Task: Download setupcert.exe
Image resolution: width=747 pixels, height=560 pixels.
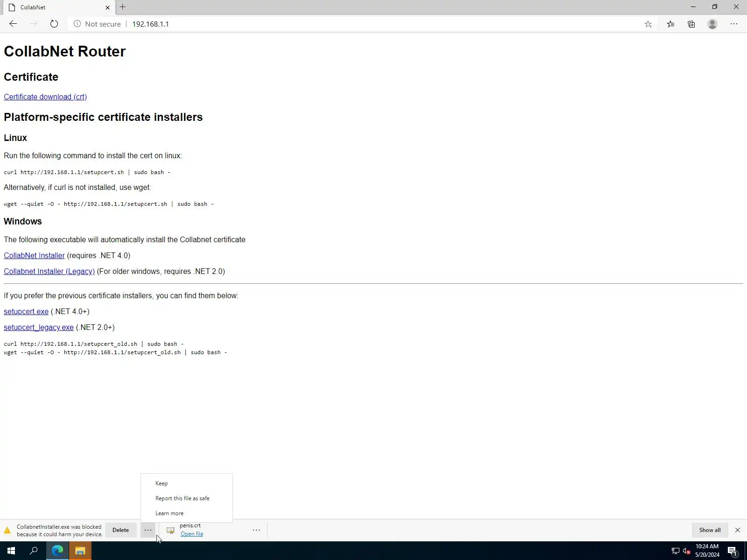Action: coord(26,311)
